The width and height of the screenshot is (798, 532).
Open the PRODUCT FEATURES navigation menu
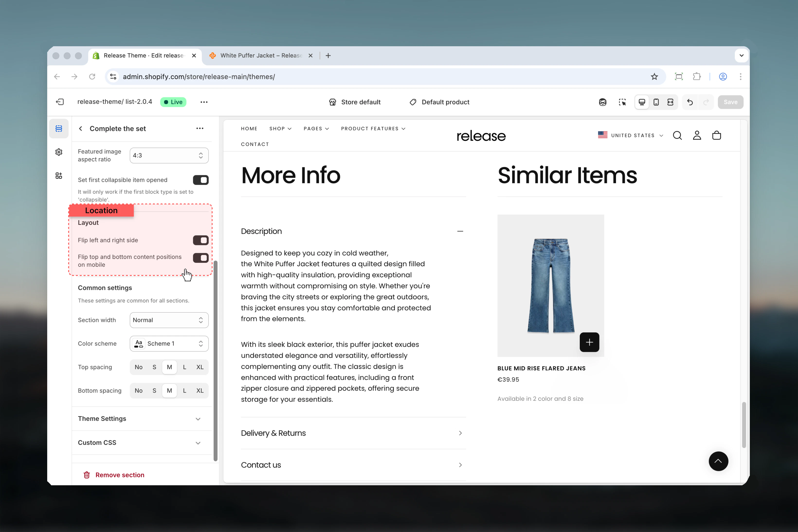373,128
